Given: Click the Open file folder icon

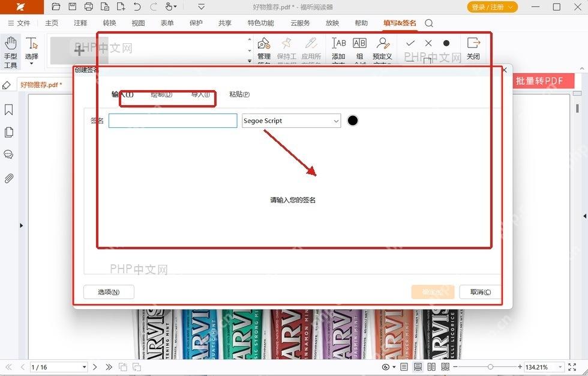Looking at the screenshot, I should click(x=56, y=7).
